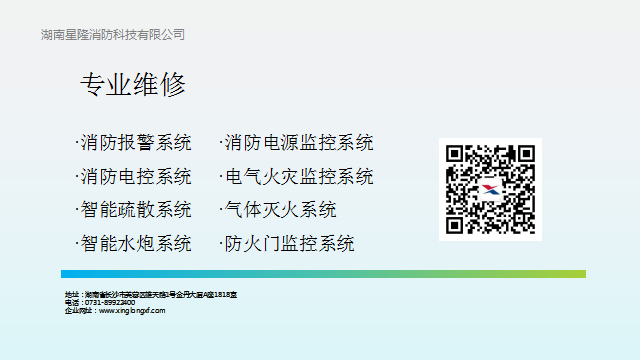Image resolution: width=640 pixels, height=360 pixels.
Task: Click the company name 湖南星隆消防科技有限公司
Action: point(113,35)
